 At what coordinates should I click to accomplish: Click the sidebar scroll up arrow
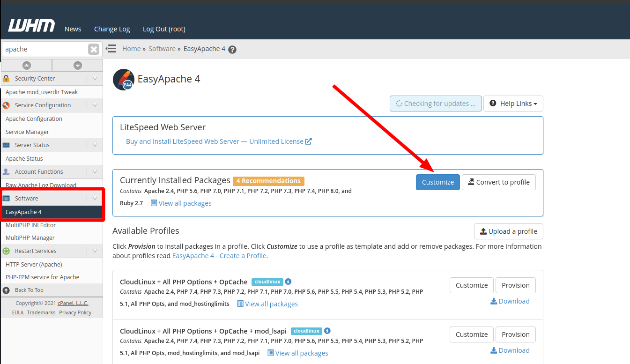click(27, 66)
